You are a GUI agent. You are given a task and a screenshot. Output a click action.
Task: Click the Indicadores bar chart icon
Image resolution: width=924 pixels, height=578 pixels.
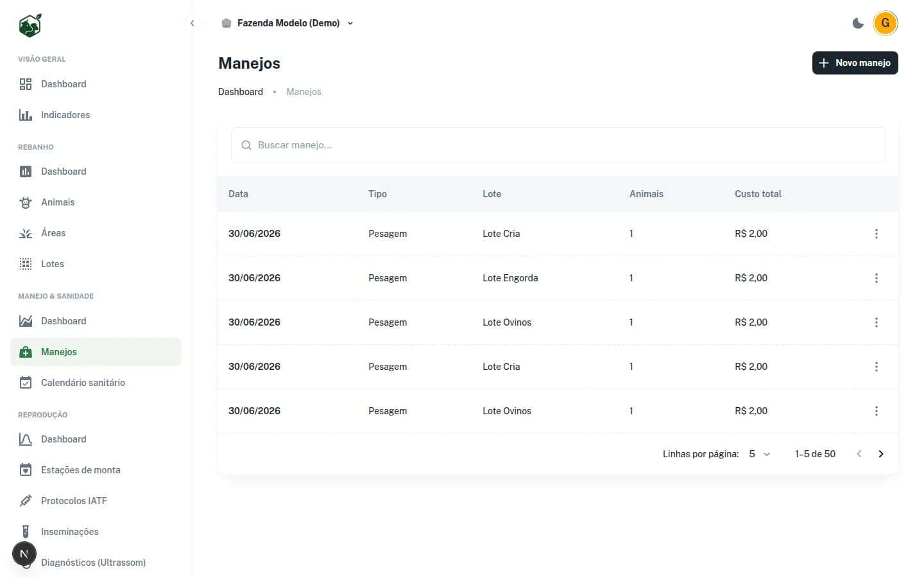click(26, 115)
